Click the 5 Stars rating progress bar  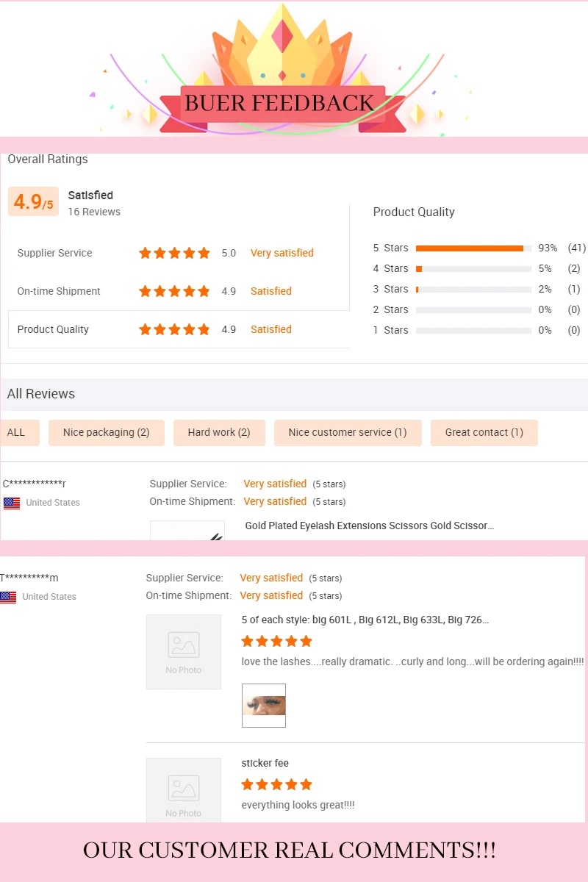473,248
